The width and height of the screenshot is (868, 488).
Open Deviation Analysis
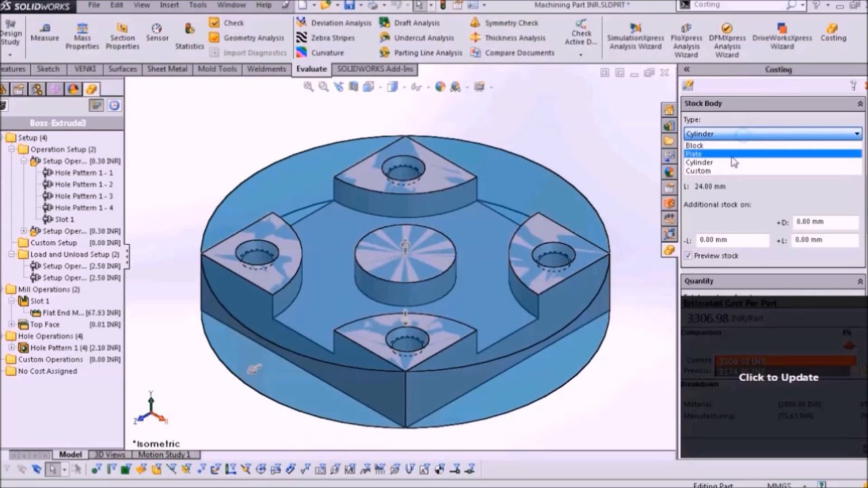[x=334, y=22]
